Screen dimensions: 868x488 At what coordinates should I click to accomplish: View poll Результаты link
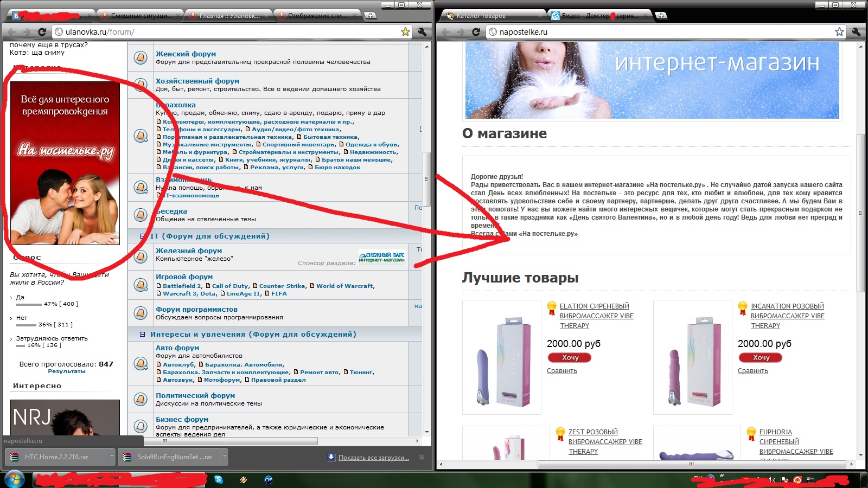point(67,371)
